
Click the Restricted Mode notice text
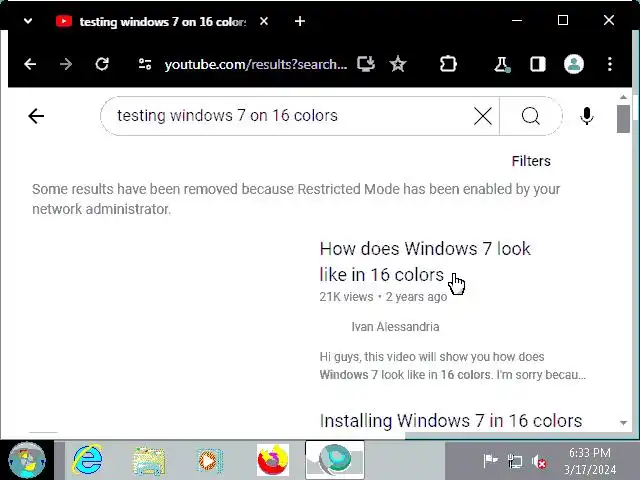coord(296,199)
